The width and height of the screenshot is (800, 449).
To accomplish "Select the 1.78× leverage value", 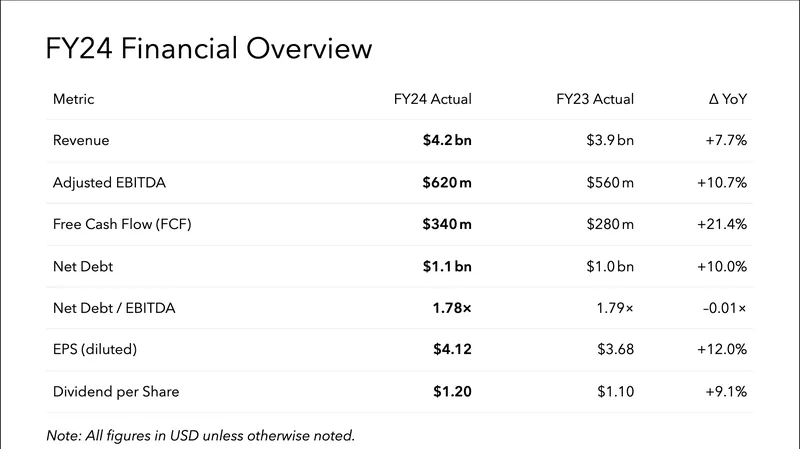I will (x=451, y=308).
